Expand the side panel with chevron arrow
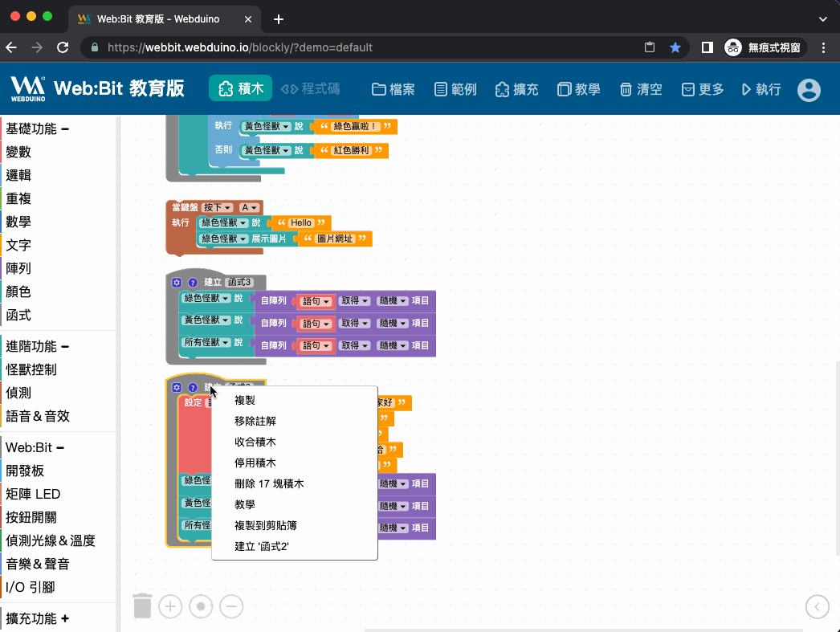 tap(817, 606)
